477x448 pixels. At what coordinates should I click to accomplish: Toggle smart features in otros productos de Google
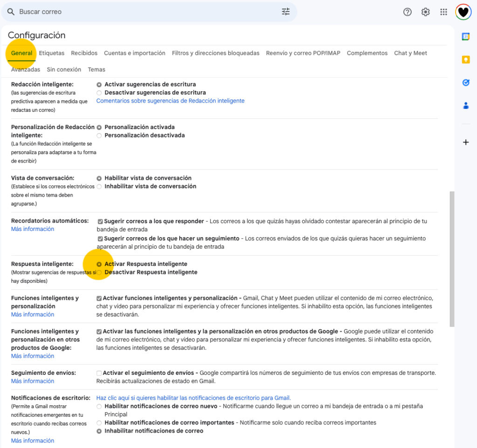99,332
